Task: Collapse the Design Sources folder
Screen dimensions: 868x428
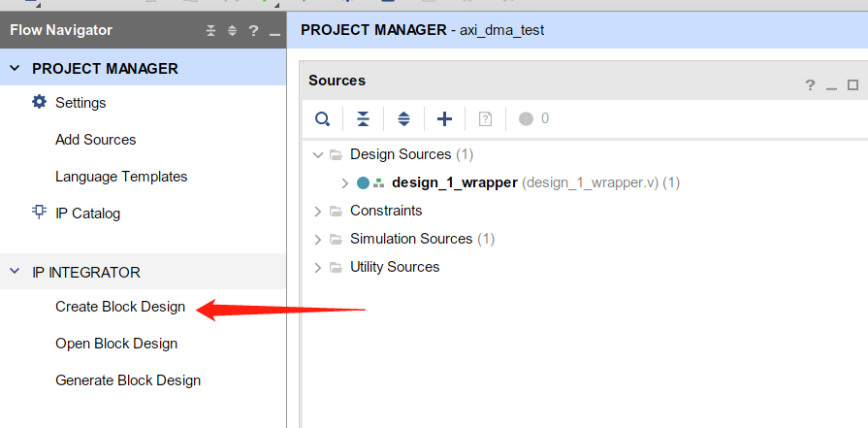Action: pyautogui.click(x=318, y=154)
